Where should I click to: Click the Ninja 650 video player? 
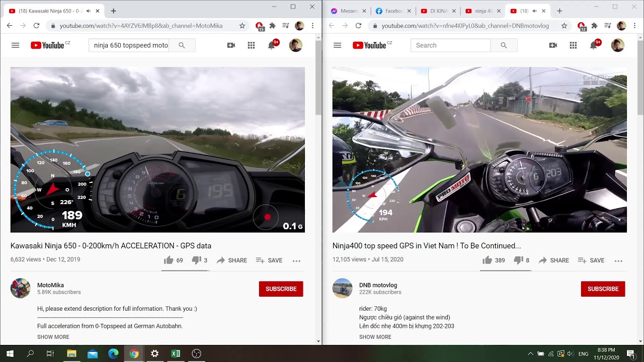coord(157,150)
